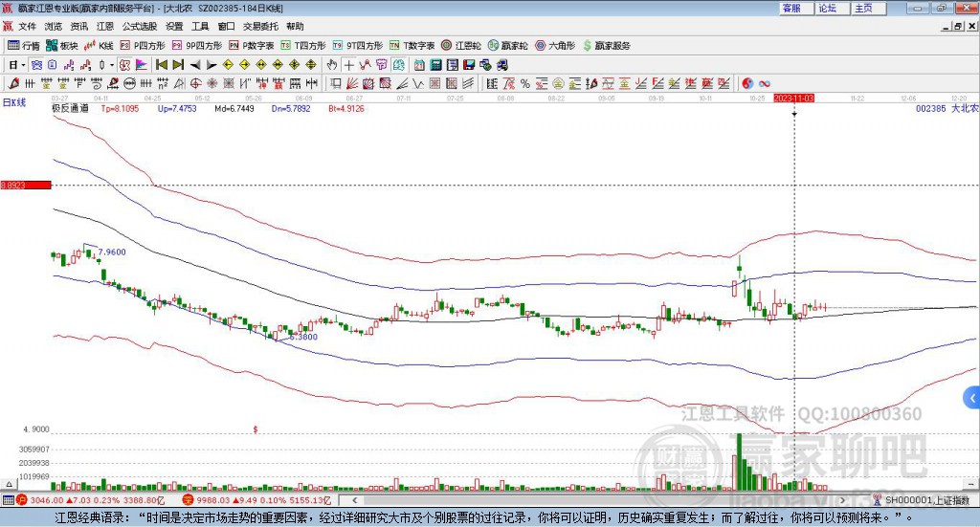This screenshot has width=980, height=527.
Task: Open the 行情 market quotes view
Action: pyautogui.click(x=24, y=46)
